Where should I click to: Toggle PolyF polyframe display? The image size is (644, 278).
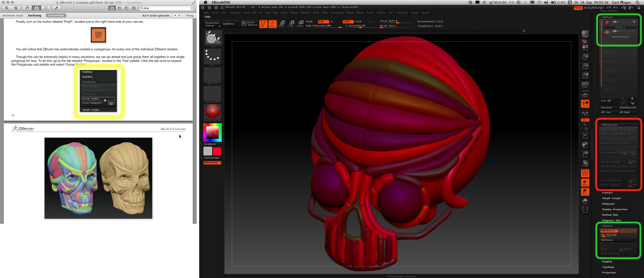(x=585, y=173)
